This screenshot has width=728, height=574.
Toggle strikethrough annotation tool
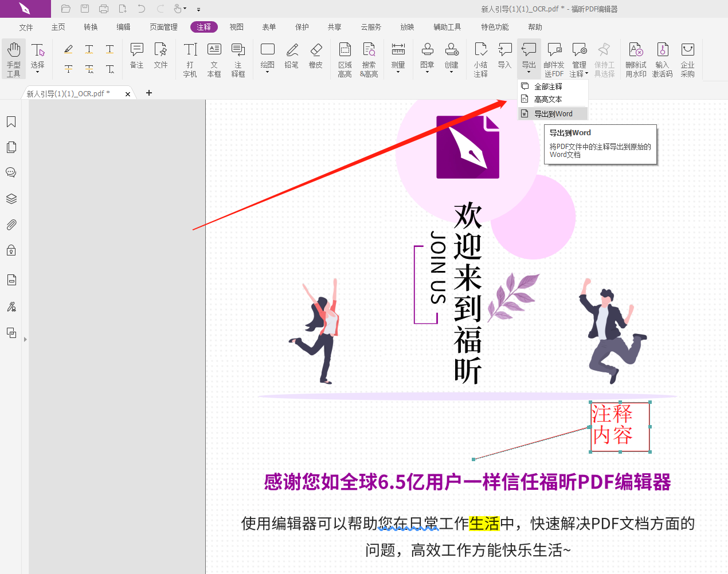coord(68,69)
